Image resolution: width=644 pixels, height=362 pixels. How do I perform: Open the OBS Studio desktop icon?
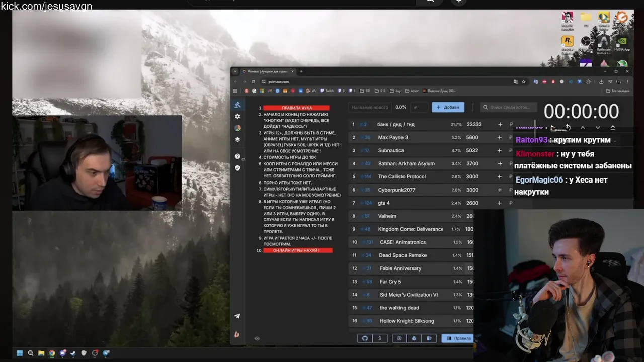tap(586, 43)
